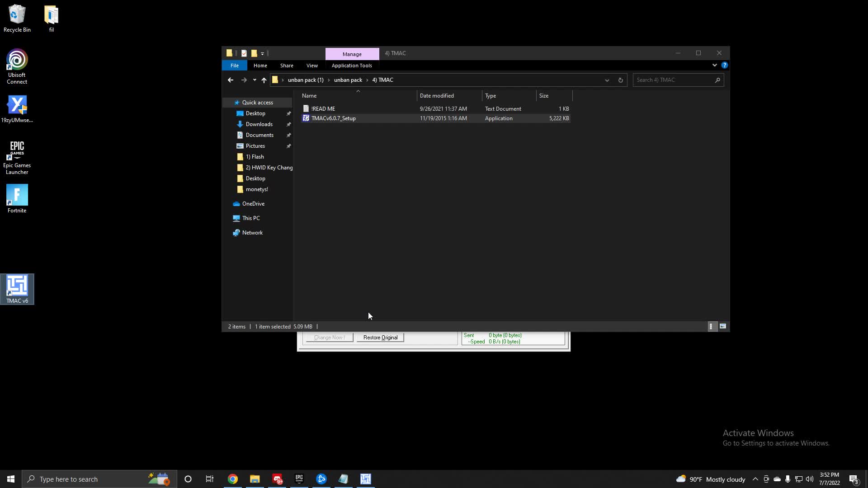
Task: Open TMAC v6 from the taskbar
Action: click(x=365, y=479)
